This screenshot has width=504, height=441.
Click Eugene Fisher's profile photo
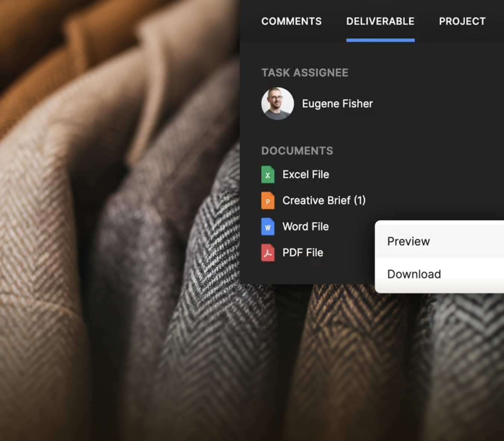tap(277, 104)
